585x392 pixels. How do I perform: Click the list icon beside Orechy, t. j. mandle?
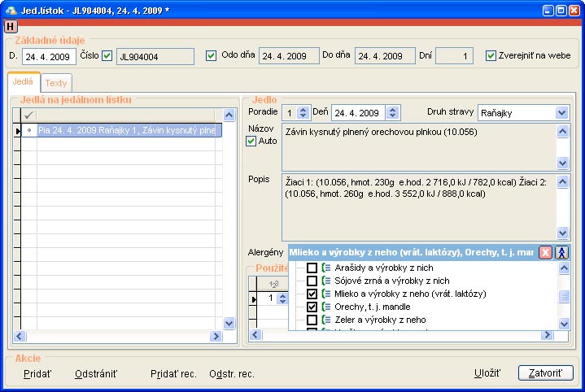click(x=326, y=307)
